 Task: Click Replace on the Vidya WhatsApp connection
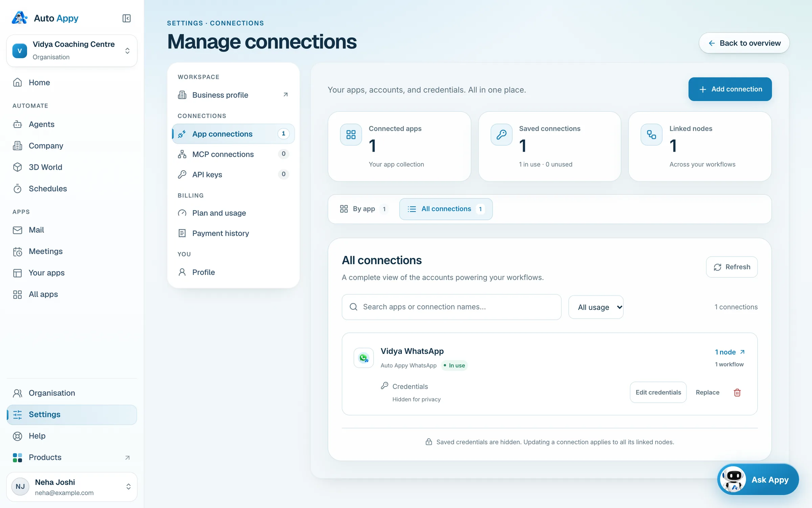point(707,393)
